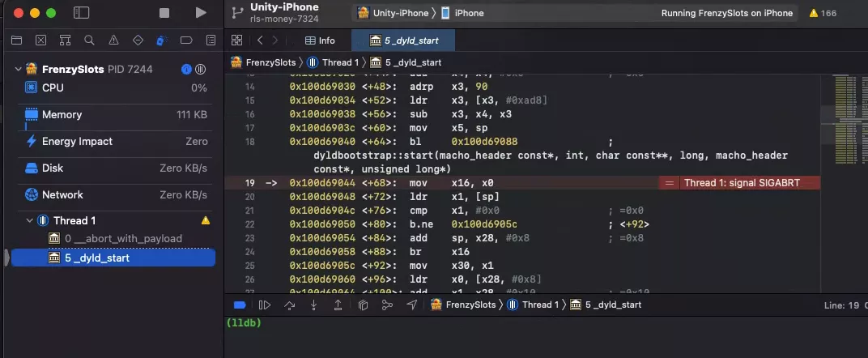Click line number 18 in the gutter

[249, 142]
